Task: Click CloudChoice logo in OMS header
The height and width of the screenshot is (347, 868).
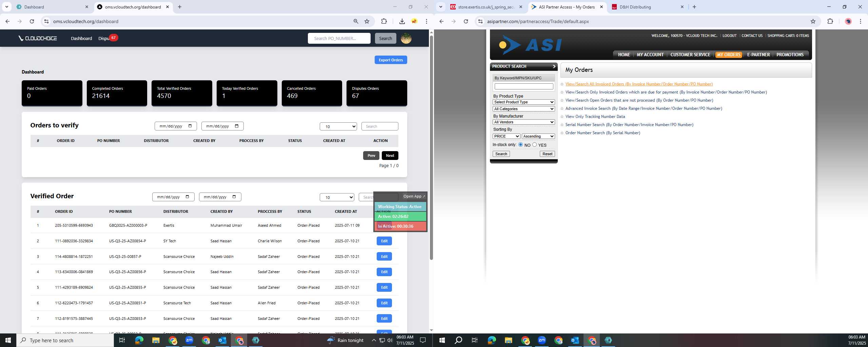Action: coord(38,38)
